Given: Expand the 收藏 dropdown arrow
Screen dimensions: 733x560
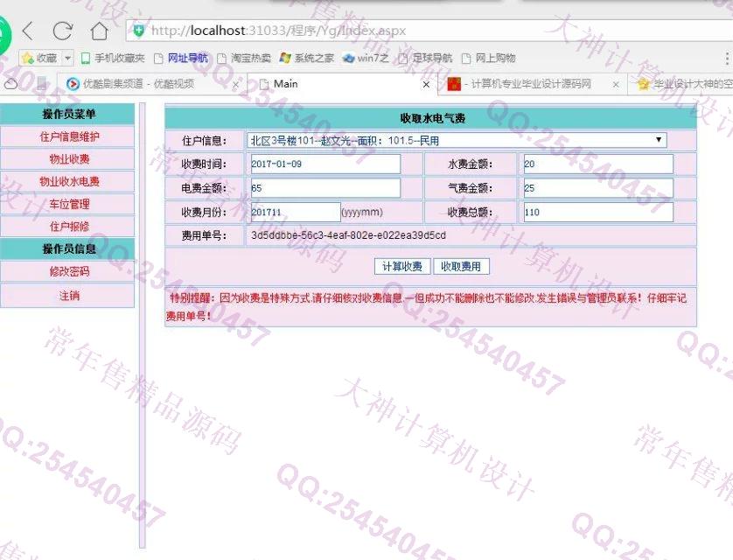Looking at the screenshot, I should click(x=67, y=58).
